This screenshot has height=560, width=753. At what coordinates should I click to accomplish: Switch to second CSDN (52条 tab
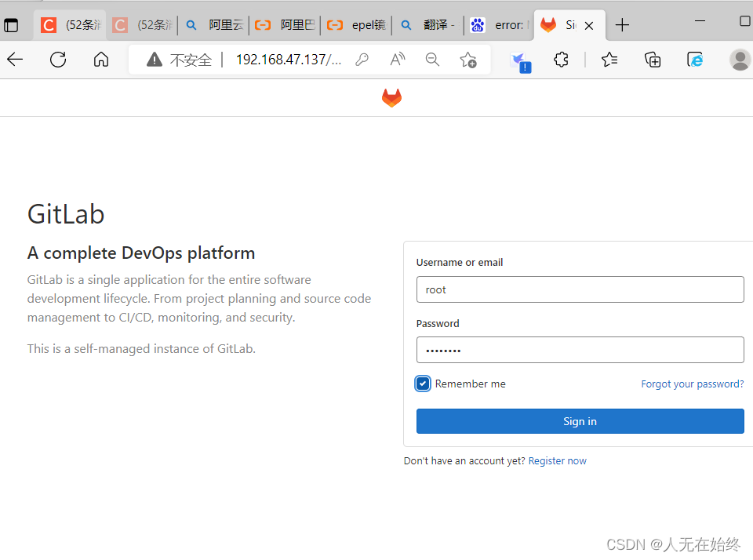pos(142,25)
